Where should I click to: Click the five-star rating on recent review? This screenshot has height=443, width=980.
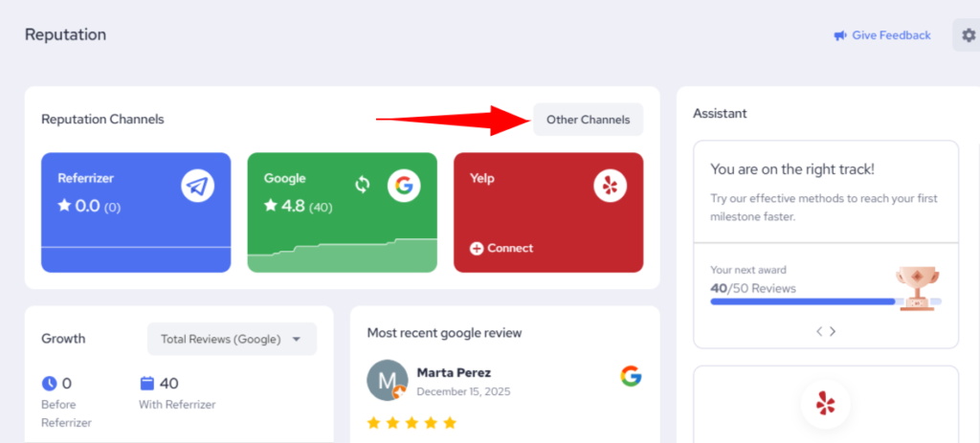[412, 422]
